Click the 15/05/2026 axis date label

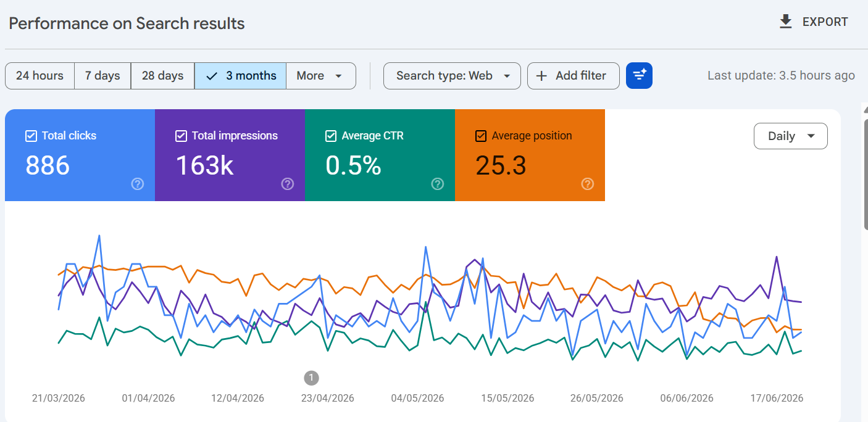pos(507,398)
